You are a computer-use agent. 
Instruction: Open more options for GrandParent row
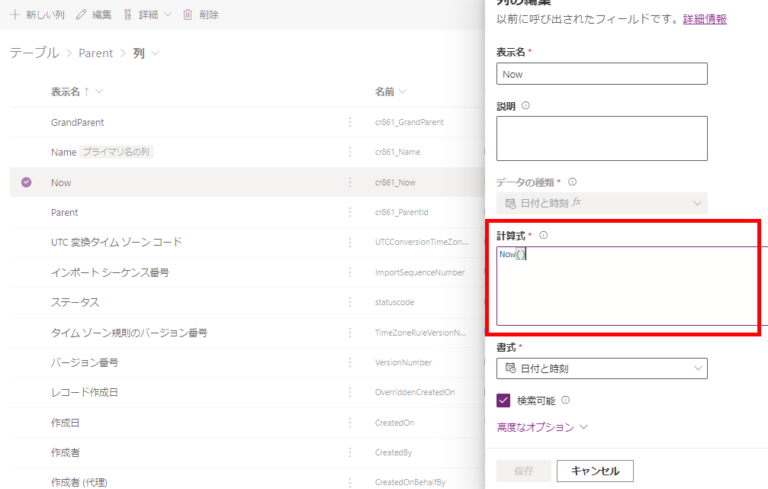350,122
